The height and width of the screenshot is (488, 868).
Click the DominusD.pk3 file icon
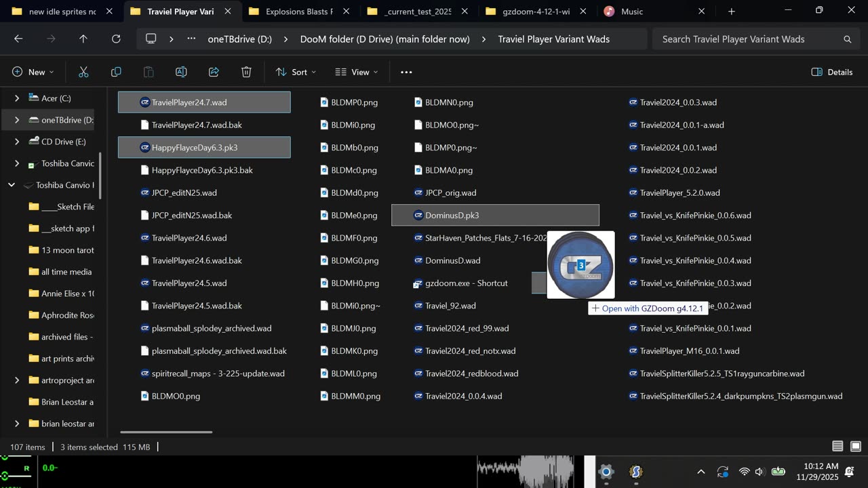(418, 216)
